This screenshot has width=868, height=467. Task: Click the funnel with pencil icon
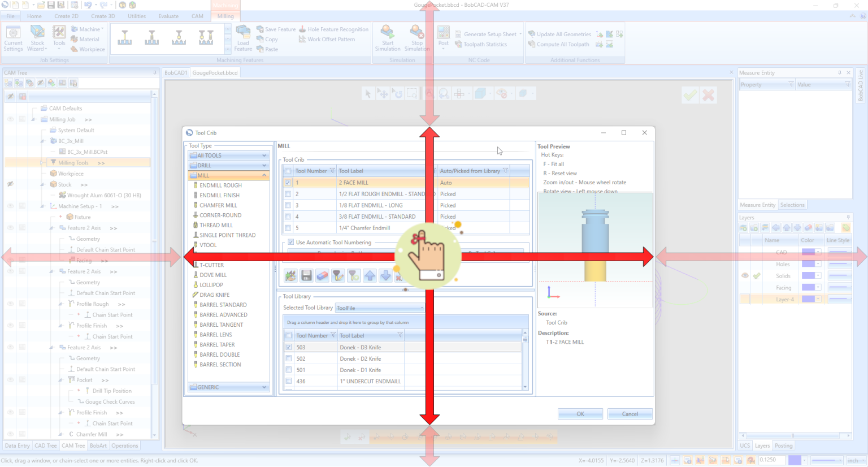[338, 276]
